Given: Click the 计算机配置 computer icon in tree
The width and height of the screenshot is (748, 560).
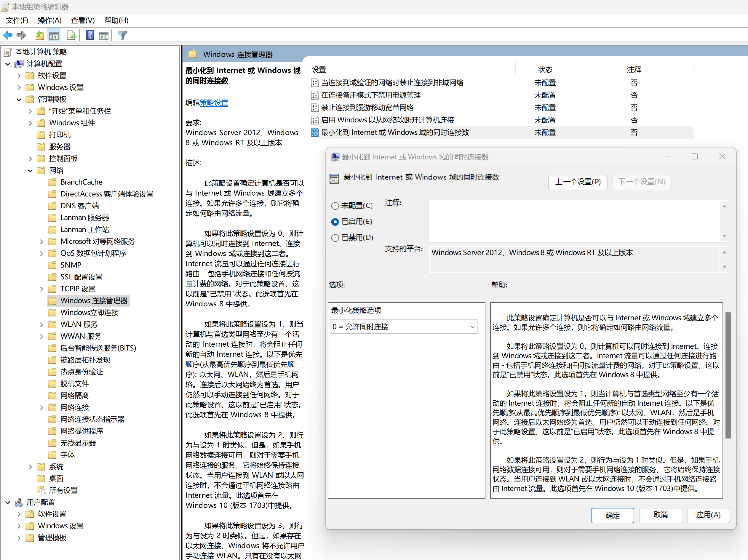Looking at the screenshot, I should point(19,64).
